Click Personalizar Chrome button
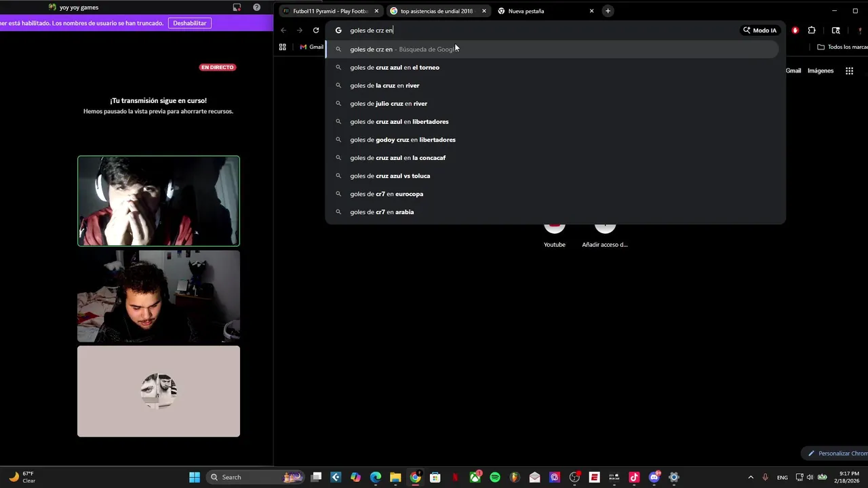Viewport: 868px width, 488px height. 836,453
